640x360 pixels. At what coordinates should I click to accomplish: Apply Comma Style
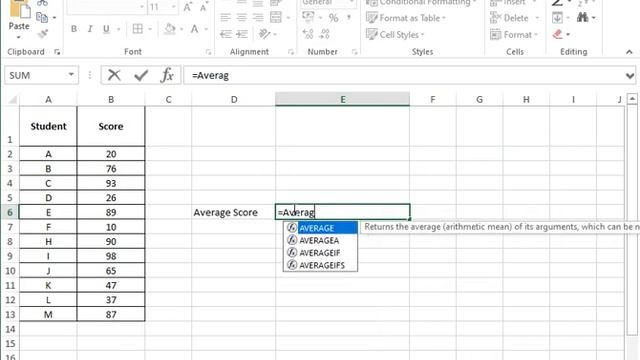tap(349, 18)
